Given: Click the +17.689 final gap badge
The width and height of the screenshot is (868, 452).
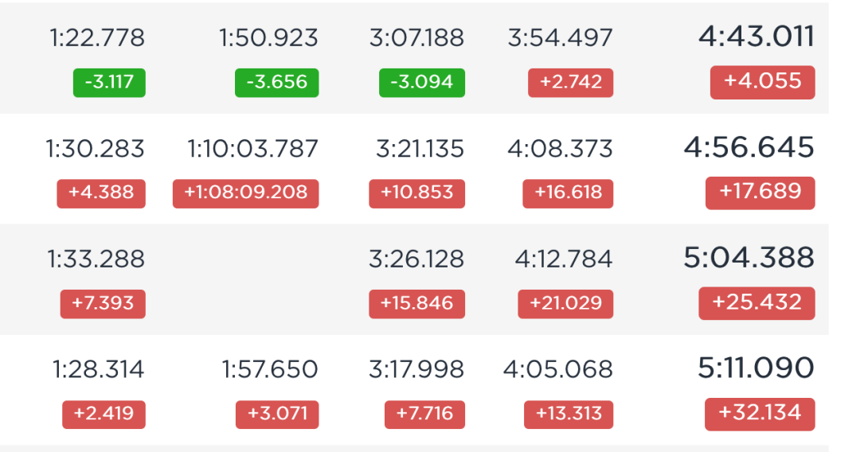Looking at the screenshot, I should 760,193.
